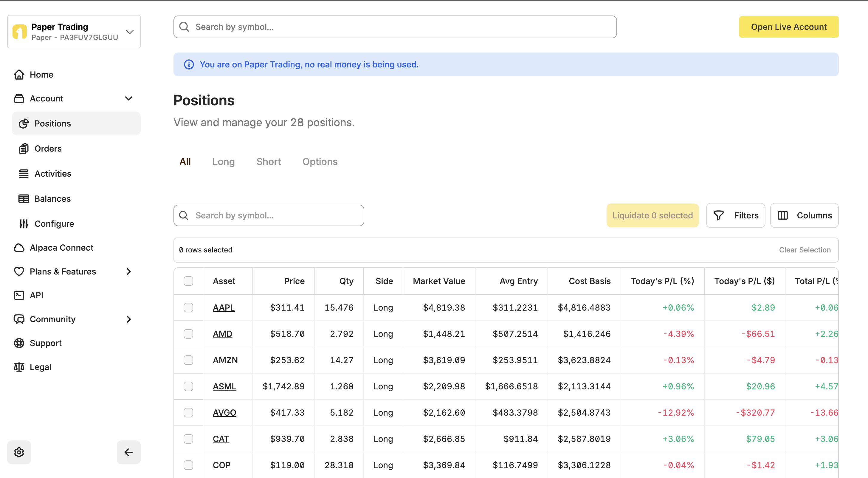
Task: Expand the Community arrow
Action: 129,319
